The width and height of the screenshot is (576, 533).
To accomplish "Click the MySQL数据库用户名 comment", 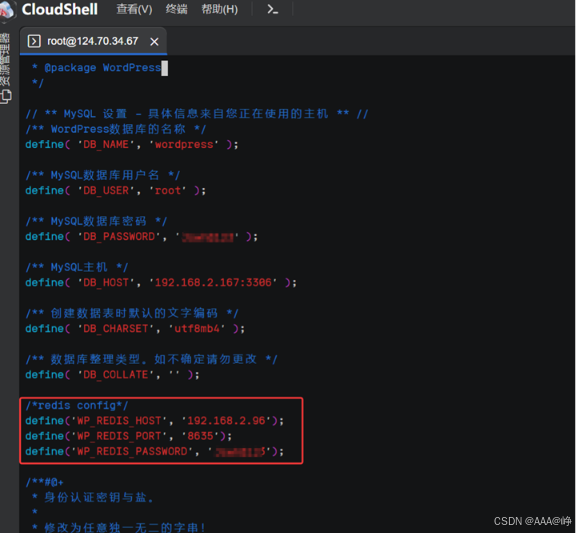I will 102,175.
